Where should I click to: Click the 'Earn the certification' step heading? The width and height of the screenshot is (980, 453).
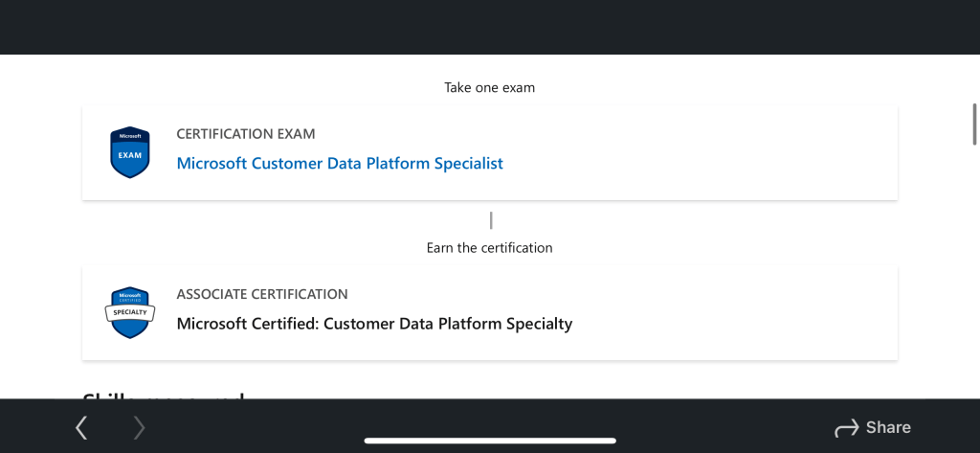pyautogui.click(x=489, y=248)
